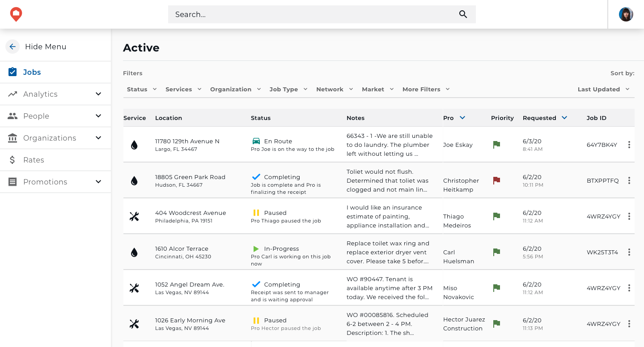Click the Hide Menu back arrow
The image size is (644, 347).
[x=13, y=47]
